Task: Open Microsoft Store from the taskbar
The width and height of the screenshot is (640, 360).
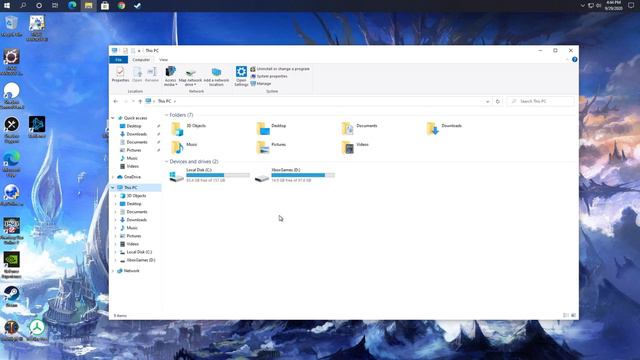Action: click(105, 6)
